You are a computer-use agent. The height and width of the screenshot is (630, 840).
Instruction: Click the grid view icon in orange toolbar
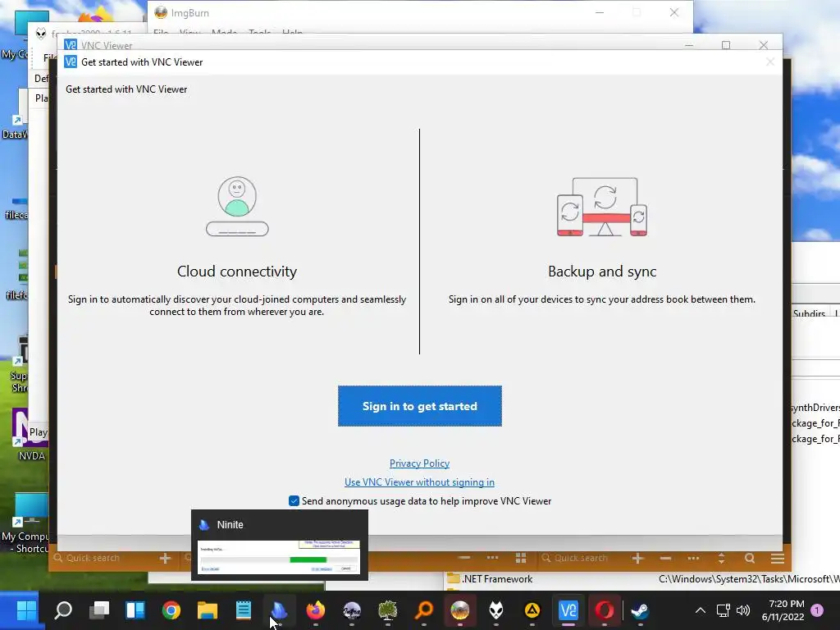click(x=521, y=558)
